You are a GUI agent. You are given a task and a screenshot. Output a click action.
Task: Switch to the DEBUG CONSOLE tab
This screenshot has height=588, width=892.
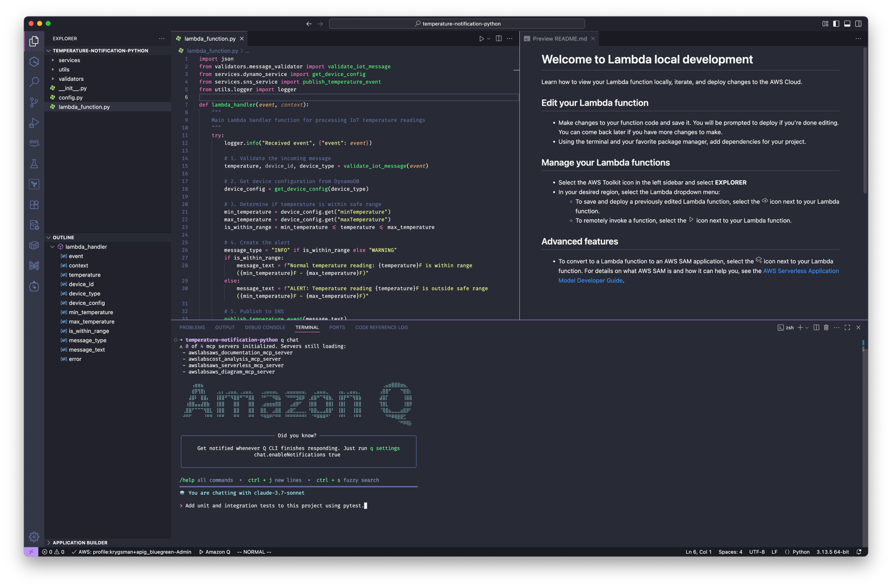(x=265, y=328)
